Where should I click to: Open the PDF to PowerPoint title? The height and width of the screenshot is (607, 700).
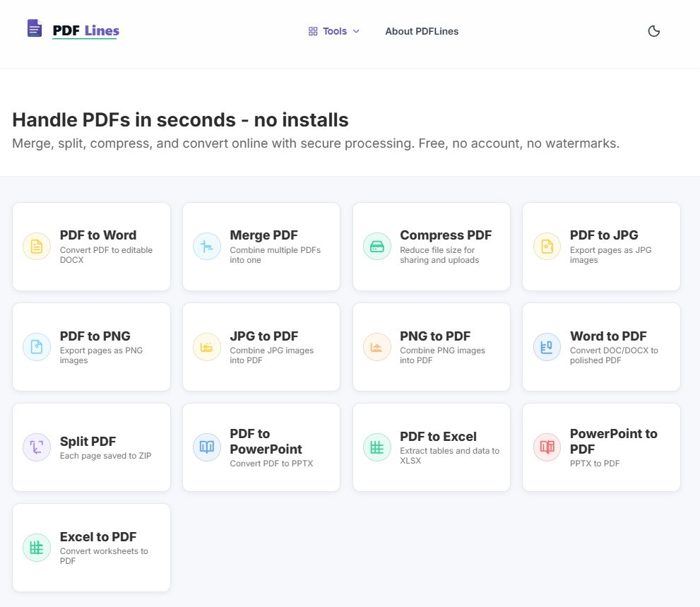tap(266, 441)
